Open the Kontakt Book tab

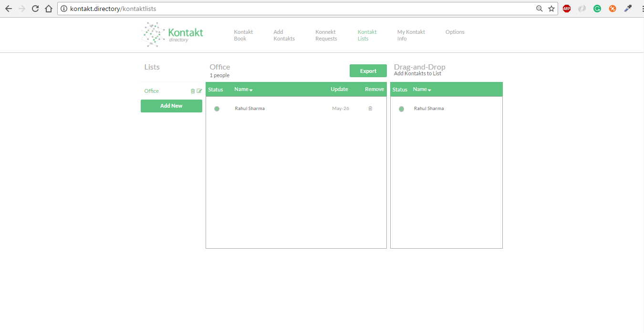[x=243, y=35]
